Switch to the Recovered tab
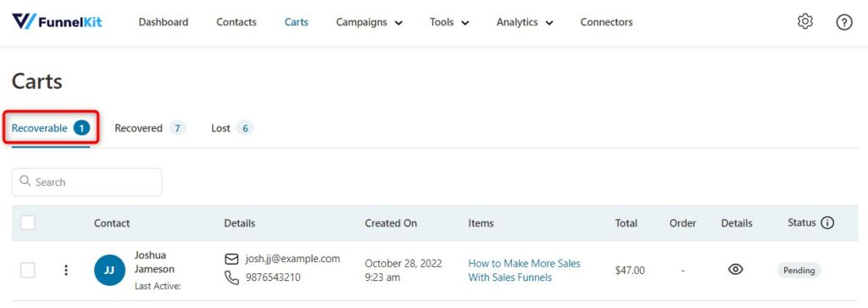This screenshot has width=868, height=308. [150, 128]
